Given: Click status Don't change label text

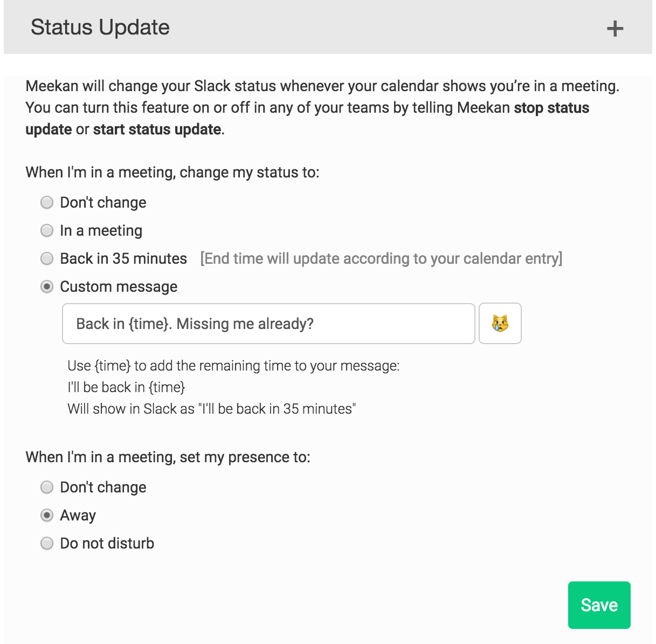Looking at the screenshot, I should [103, 203].
